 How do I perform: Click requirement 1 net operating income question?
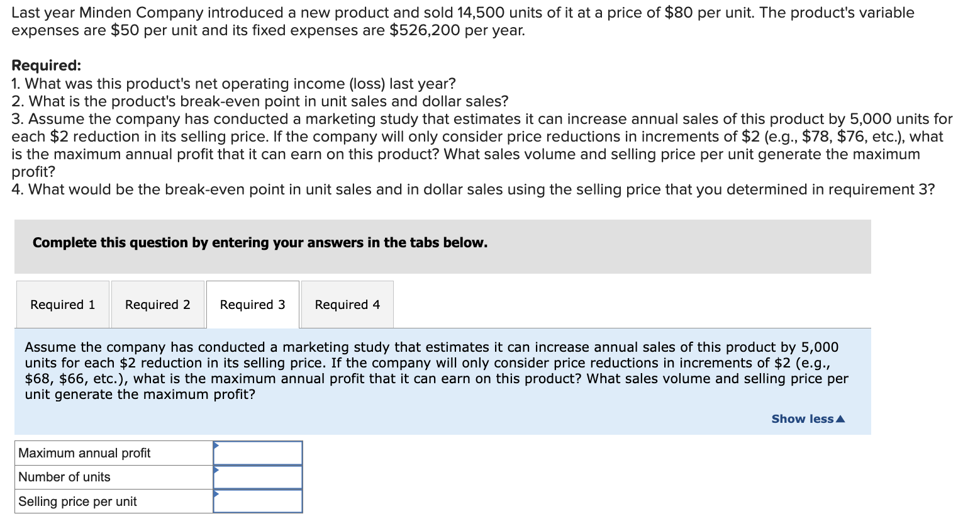click(233, 84)
